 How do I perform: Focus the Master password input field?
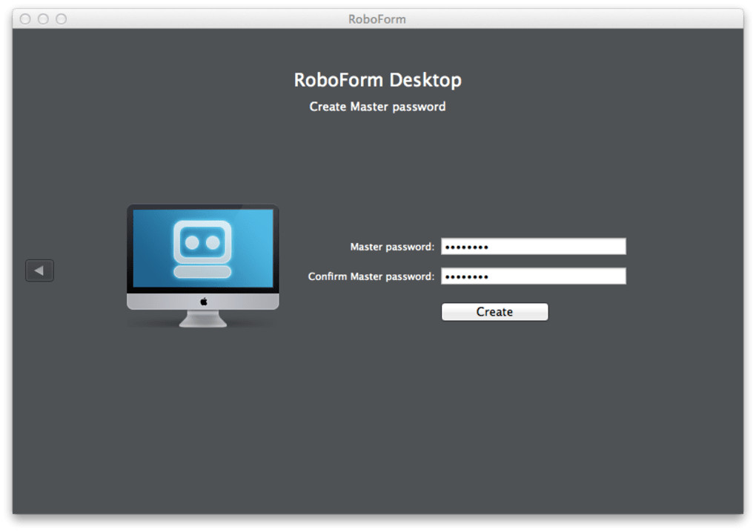(533, 246)
